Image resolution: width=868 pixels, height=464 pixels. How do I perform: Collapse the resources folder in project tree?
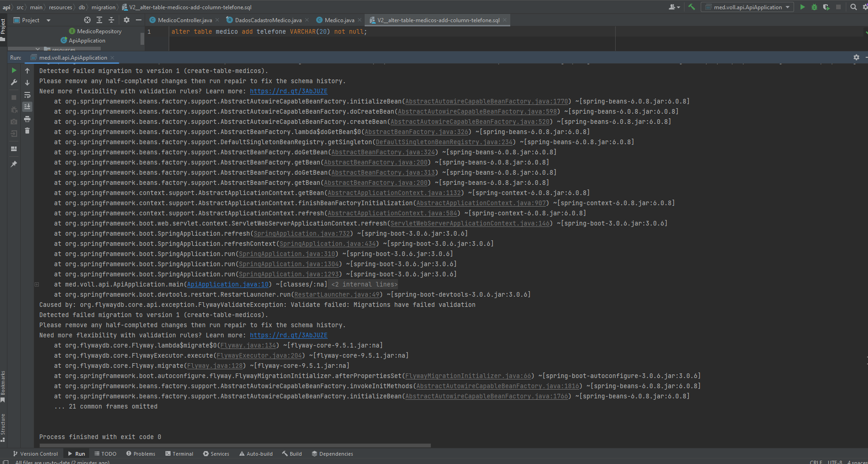pos(38,49)
